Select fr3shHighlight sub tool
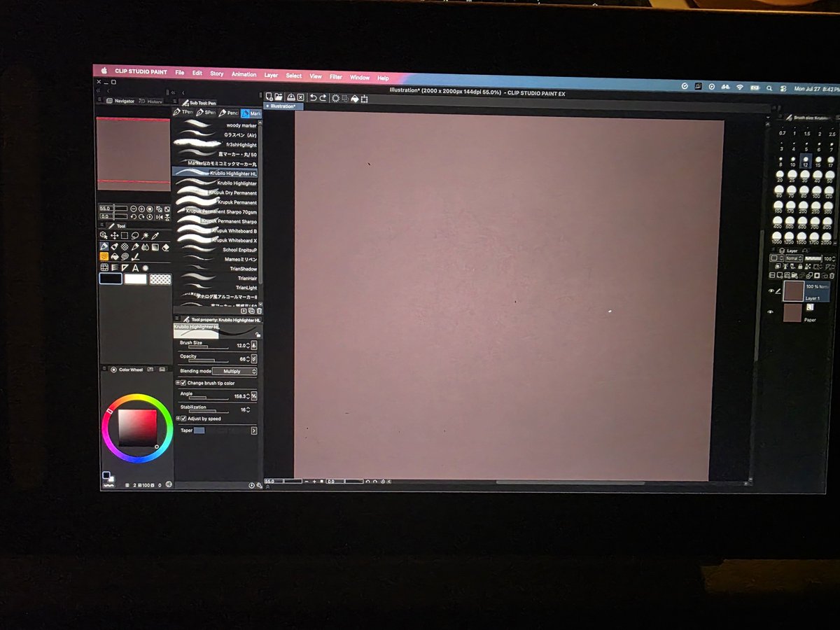This screenshot has width=840, height=630. point(216,145)
